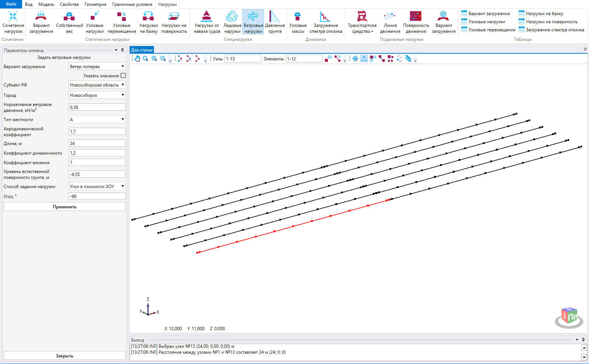
Task: Choose Нагрузки на балку ribbon tool
Action: (148, 22)
